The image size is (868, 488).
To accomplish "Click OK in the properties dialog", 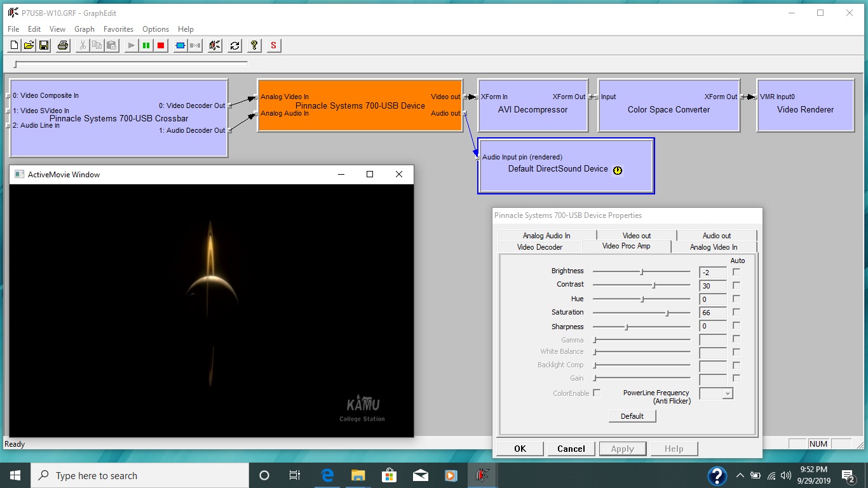I will pos(520,449).
